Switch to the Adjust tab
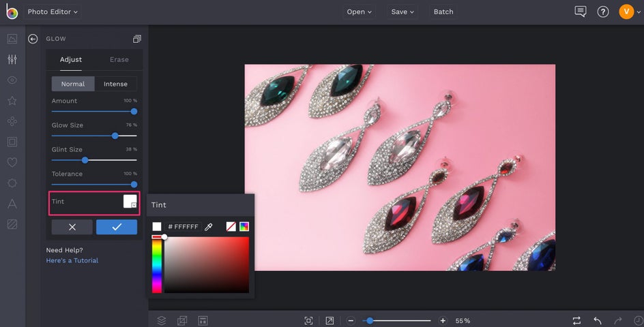 click(x=71, y=59)
